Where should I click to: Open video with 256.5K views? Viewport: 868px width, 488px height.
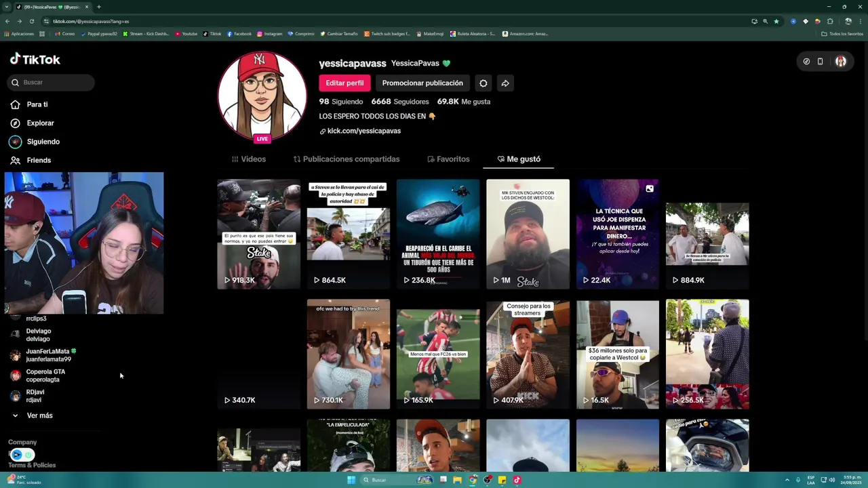pyautogui.click(x=707, y=354)
